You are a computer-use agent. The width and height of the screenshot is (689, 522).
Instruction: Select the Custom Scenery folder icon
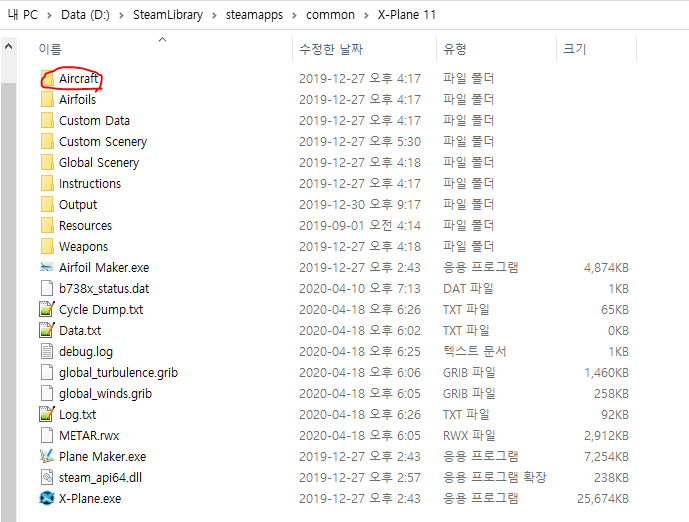[x=47, y=141]
